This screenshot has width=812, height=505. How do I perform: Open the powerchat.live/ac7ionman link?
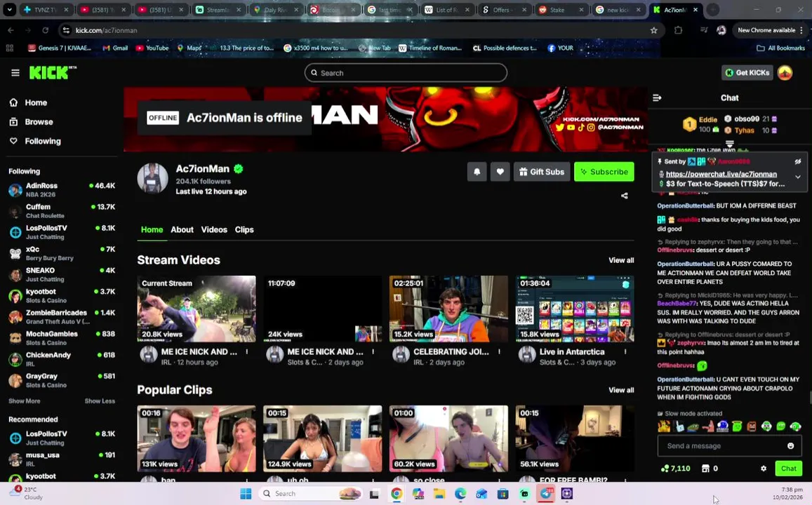click(x=721, y=175)
